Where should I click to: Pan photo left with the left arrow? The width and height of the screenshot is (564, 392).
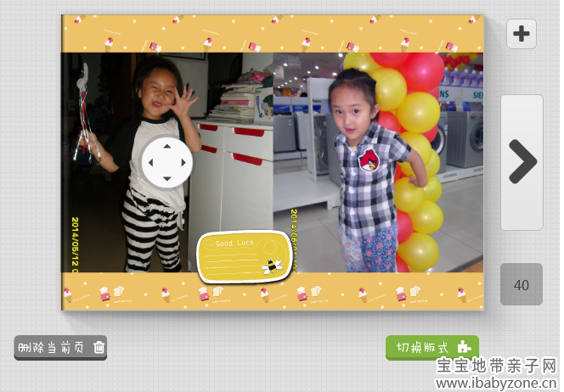tap(150, 162)
